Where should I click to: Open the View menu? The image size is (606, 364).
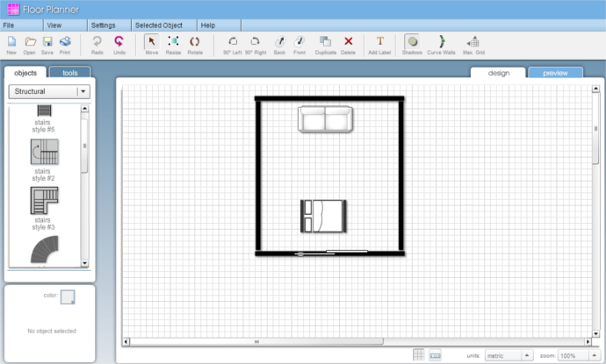[65, 25]
